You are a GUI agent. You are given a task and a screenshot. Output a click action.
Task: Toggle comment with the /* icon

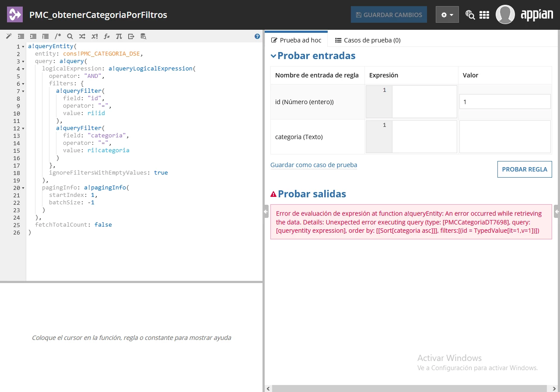(x=58, y=36)
